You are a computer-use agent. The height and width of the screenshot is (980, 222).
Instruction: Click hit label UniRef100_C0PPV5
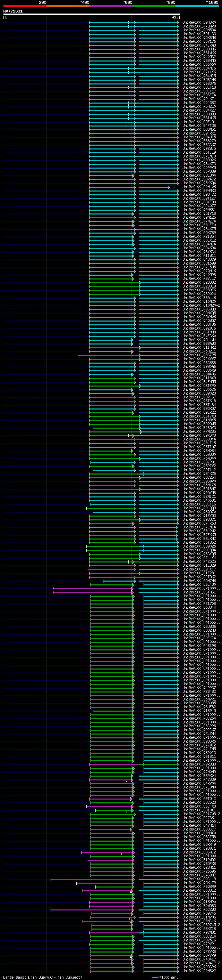coord(199,168)
